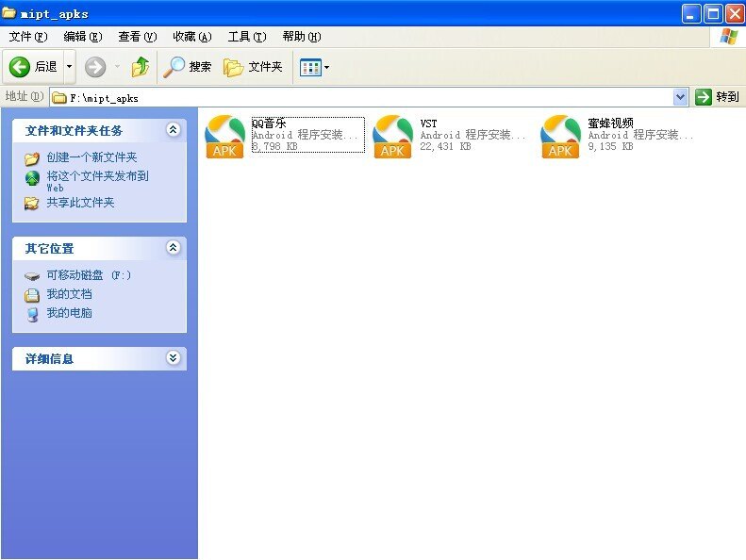Open the 文件(F) menu
This screenshot has height=560, width=746.
click(x=27, y=37)
